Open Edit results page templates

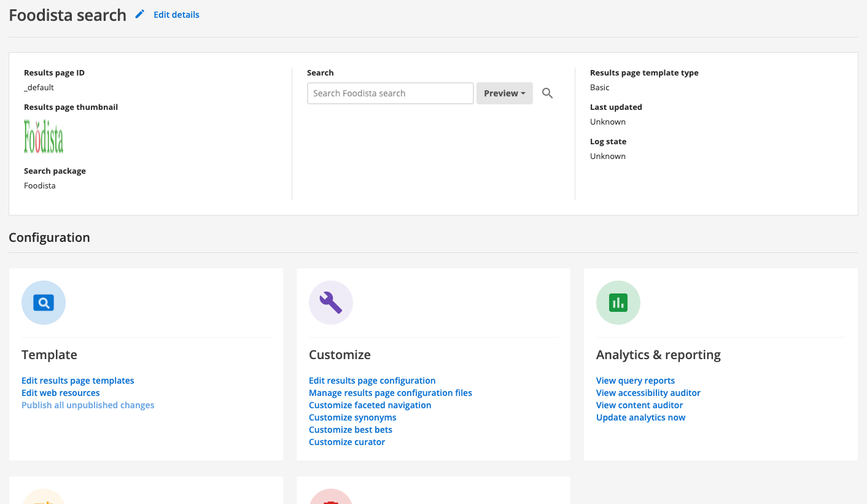pos(77,380)
